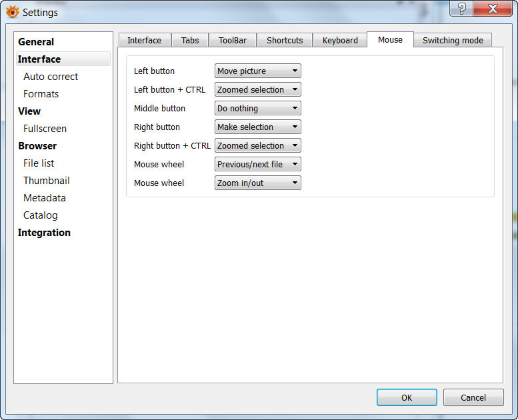Open the Formats settings page
518x420 pixels.
pos(41,94)
